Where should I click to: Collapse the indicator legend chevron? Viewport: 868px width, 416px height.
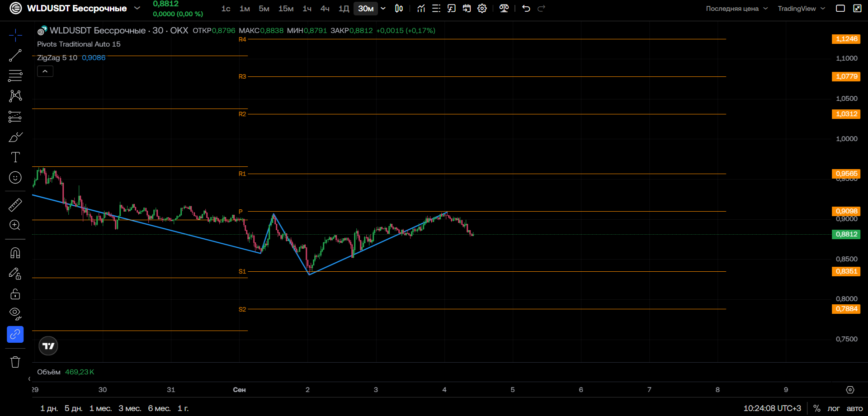pos(45,71)
